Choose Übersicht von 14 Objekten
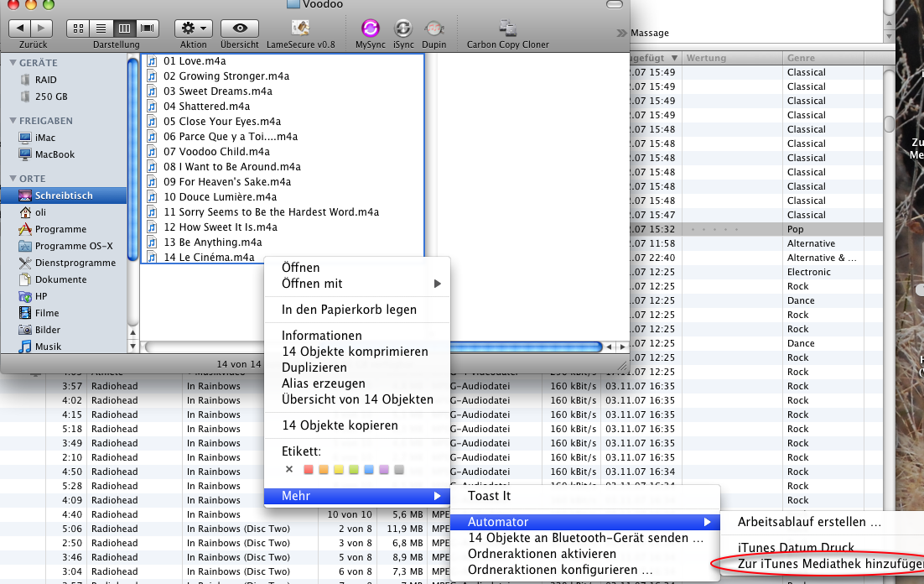The height and width of the screenshot is (584, 924). [357, 399]
